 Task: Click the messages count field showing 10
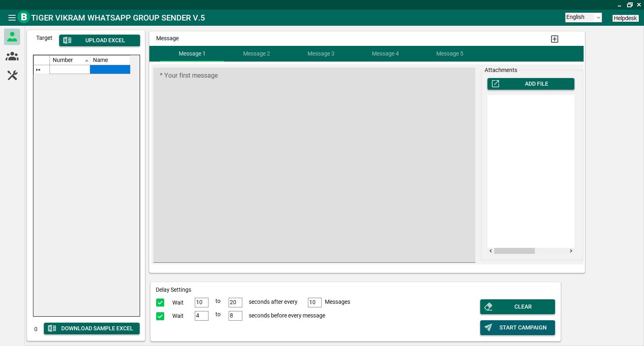314,303
